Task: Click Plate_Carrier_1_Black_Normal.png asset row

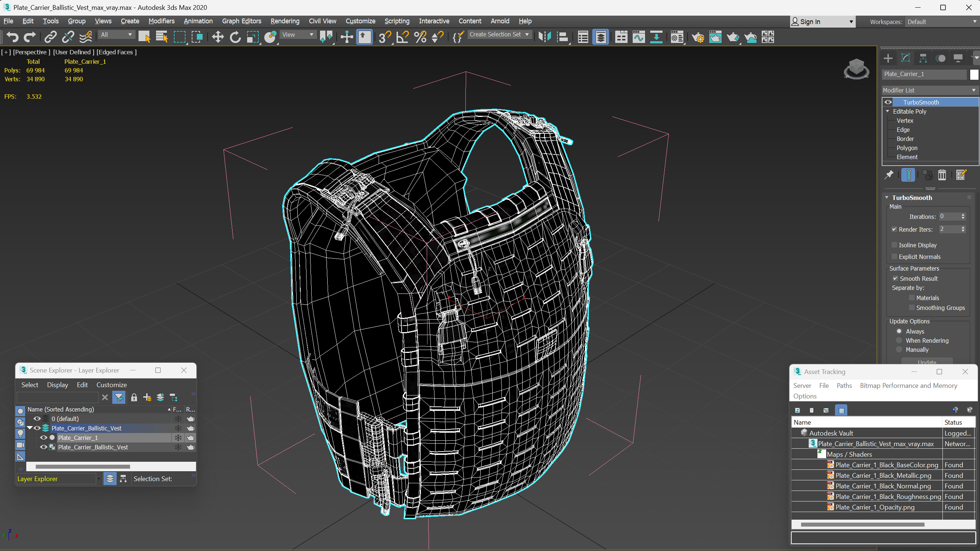Action: coord(883,486)
